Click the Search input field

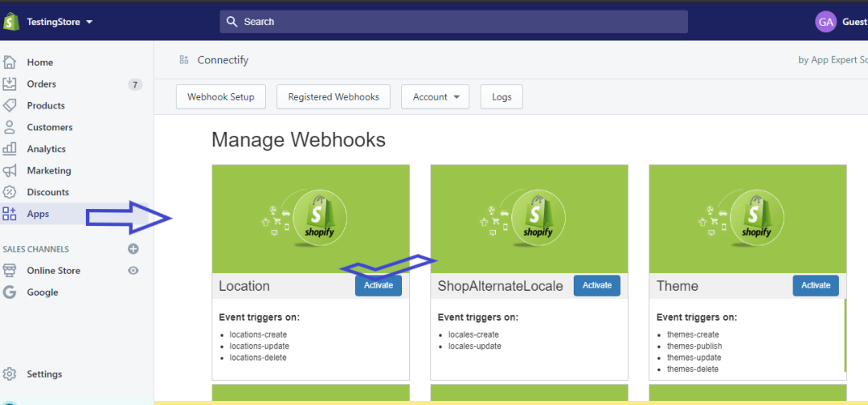(x=453, y=22)
